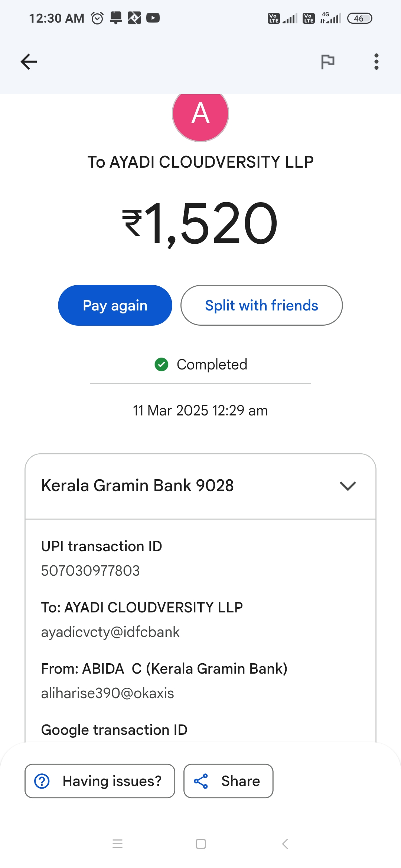Open the Having issues? help button
Viewport: 401px width, 868px height.
pos(100,781)
